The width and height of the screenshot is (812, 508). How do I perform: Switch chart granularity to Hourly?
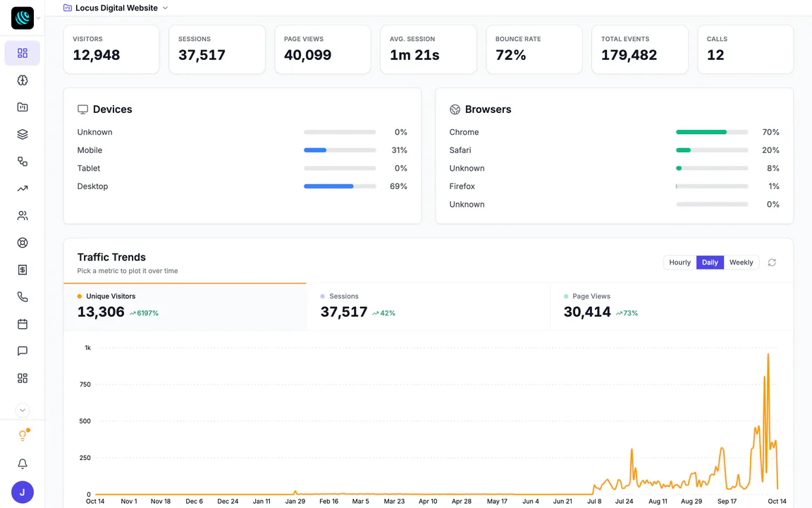[679, 262]
